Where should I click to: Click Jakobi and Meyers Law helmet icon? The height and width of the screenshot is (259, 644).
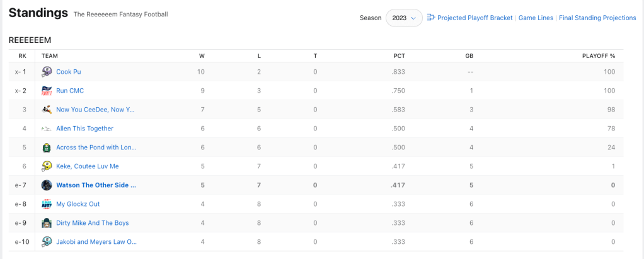point(47,242)
